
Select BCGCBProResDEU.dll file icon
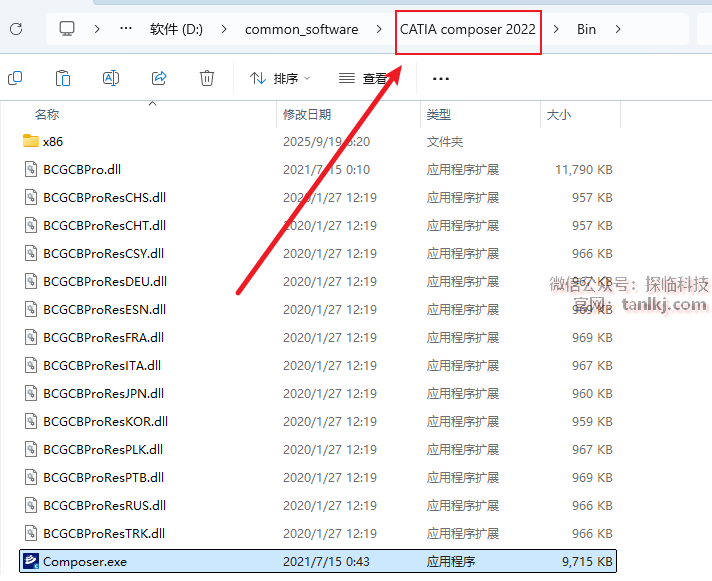tap(30, 281)
